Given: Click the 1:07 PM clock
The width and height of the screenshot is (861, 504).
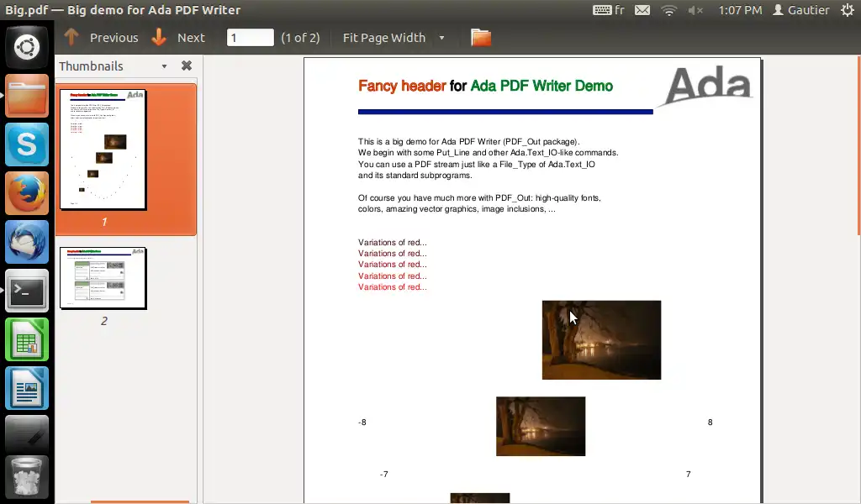Looking at the screenshot, I should tap(740, 10).
